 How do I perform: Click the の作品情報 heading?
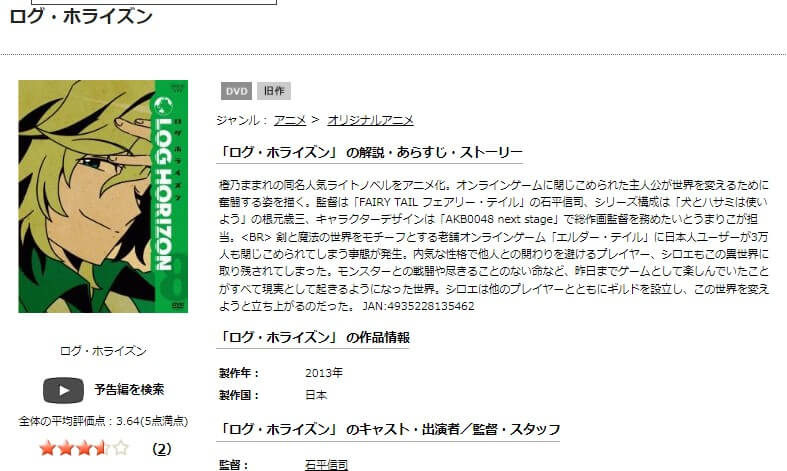[x=315, y=337]
